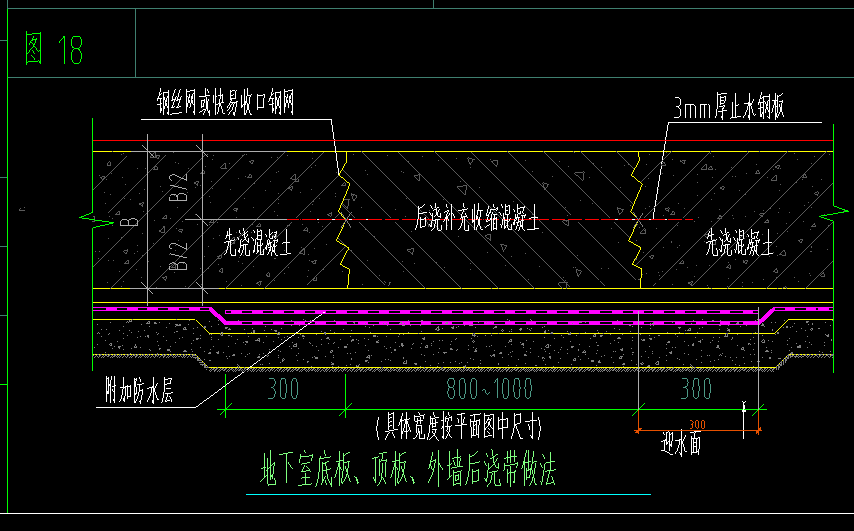Click the 迎水面 label

681,443
